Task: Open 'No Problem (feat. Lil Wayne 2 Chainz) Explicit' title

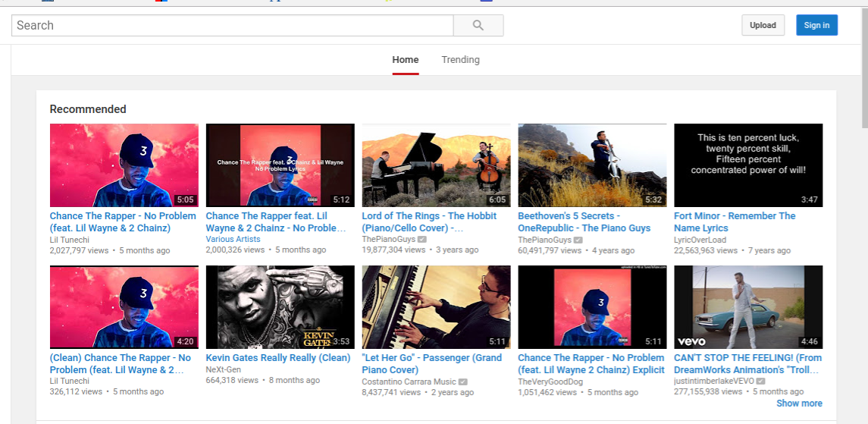Action: pos(591,363)
